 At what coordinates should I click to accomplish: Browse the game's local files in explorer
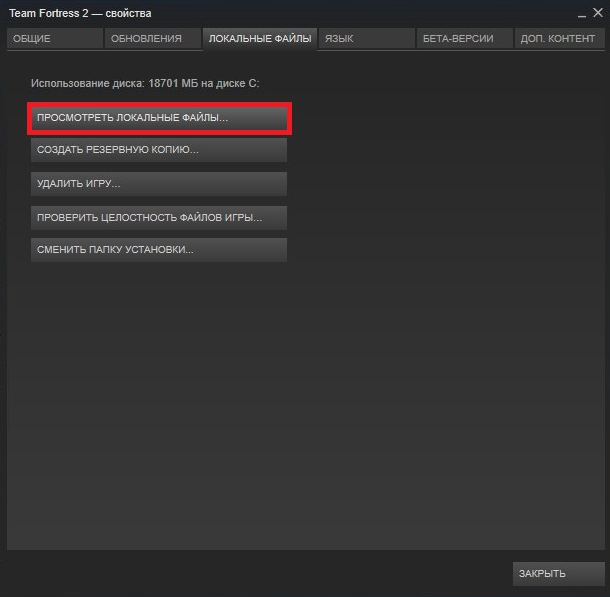[159, 118]
